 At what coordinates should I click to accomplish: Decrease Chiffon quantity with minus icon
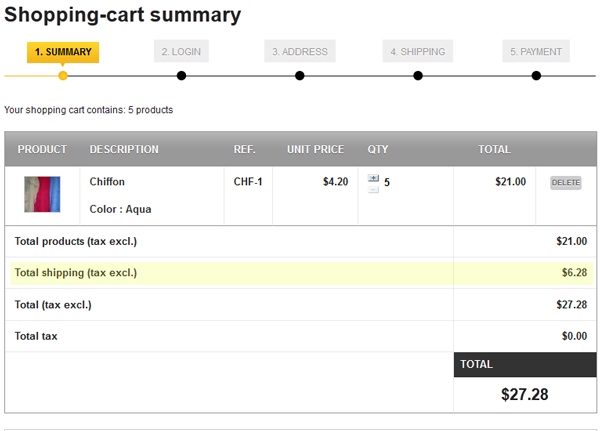[373, 188]
